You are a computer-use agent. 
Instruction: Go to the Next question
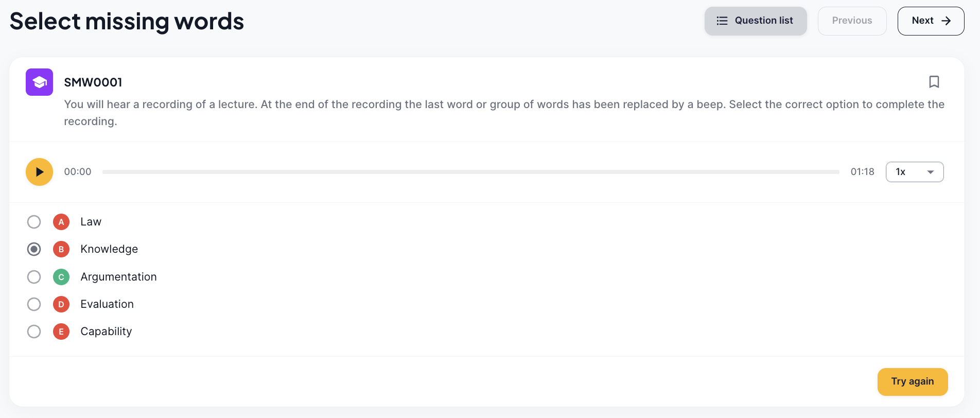pyautogui.click(x=931, y=21)
